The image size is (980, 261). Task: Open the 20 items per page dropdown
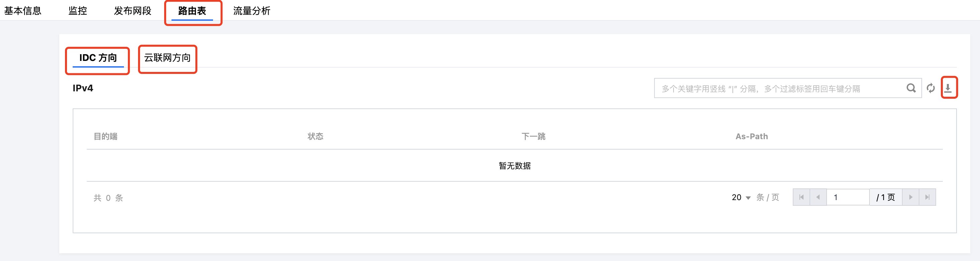pyautogui.click(x=741, y=197)
